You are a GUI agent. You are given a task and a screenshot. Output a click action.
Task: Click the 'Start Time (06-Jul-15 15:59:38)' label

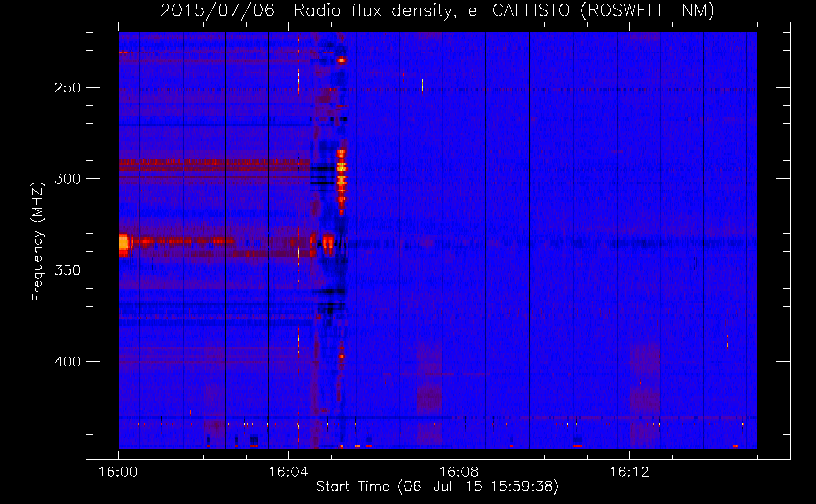point(437,487)
